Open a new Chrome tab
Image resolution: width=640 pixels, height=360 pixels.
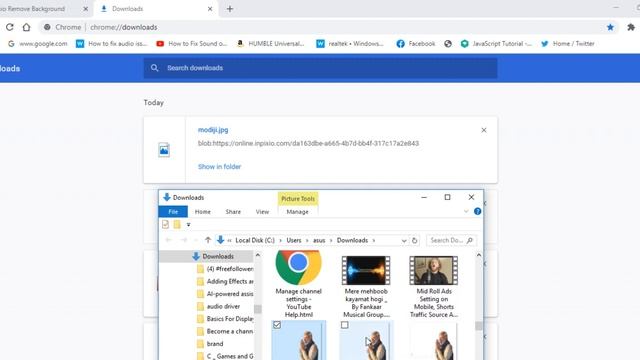230,9
